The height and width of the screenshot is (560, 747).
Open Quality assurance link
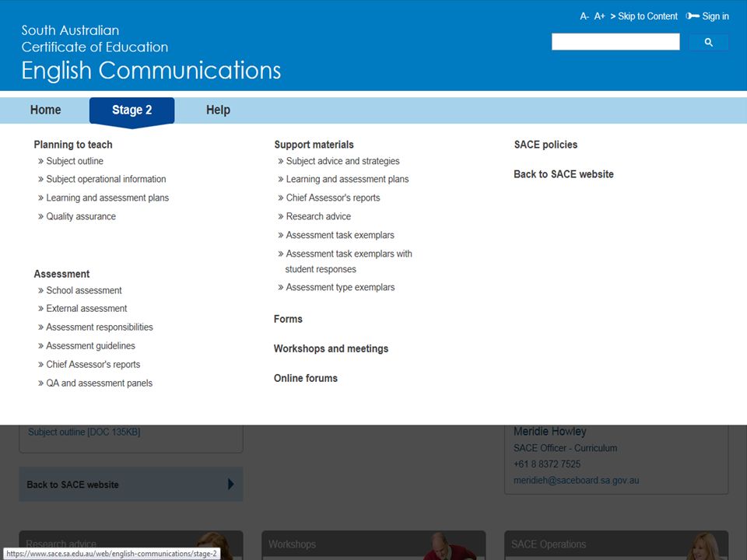click(x=80, y=216)
